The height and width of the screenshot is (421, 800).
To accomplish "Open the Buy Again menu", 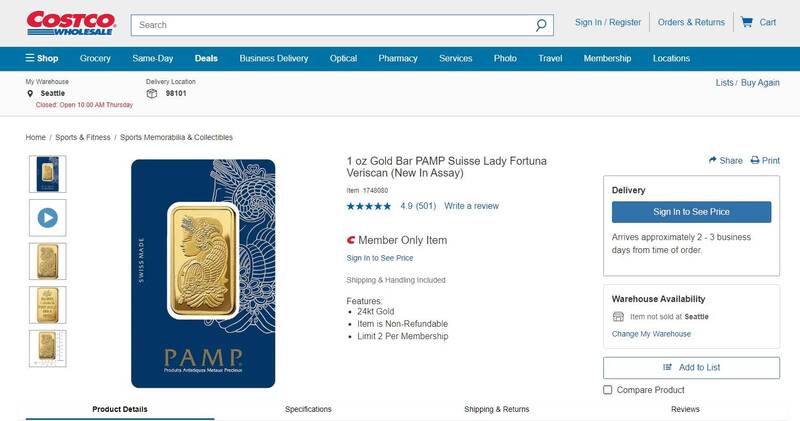I will [x=760, y=83].
